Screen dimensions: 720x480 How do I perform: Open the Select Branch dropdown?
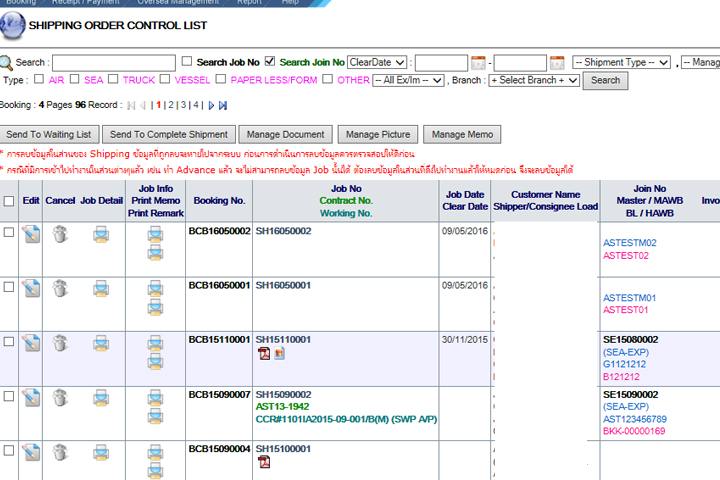click(x=534, y=80)
